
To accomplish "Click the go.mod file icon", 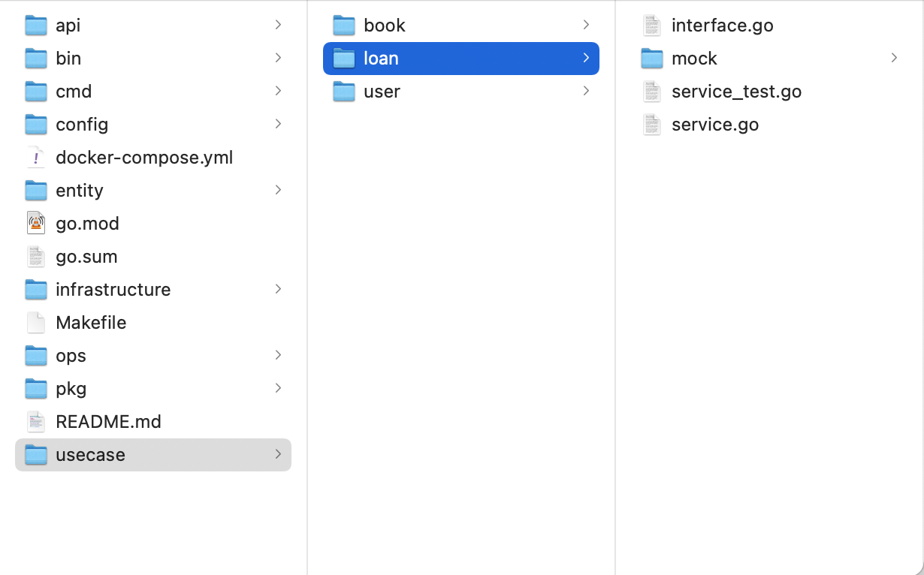I will pyautogui.click(x=36, y=224).
